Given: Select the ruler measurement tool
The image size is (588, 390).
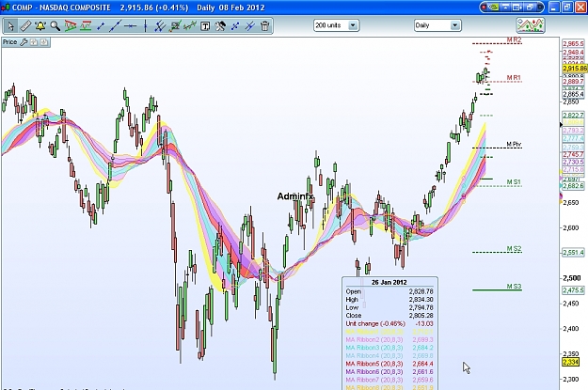Looking at the screenshot, I should (25, 26).
